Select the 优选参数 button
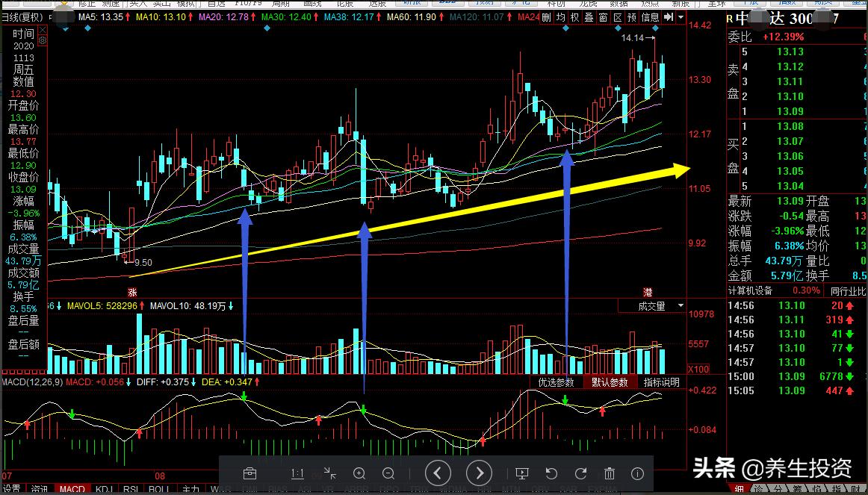The width and height of the screenshot is (868, 495). click(x=557, y=382)
